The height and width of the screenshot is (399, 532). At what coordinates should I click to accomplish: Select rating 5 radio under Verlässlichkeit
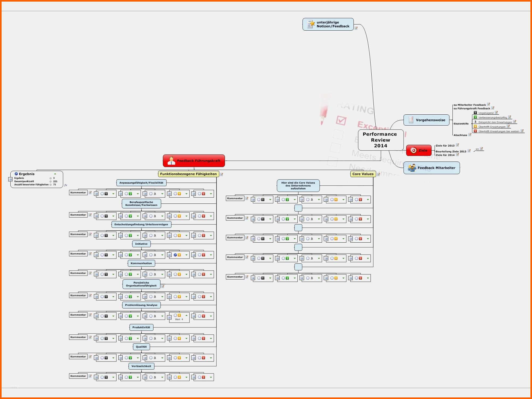tap(199, 377)
